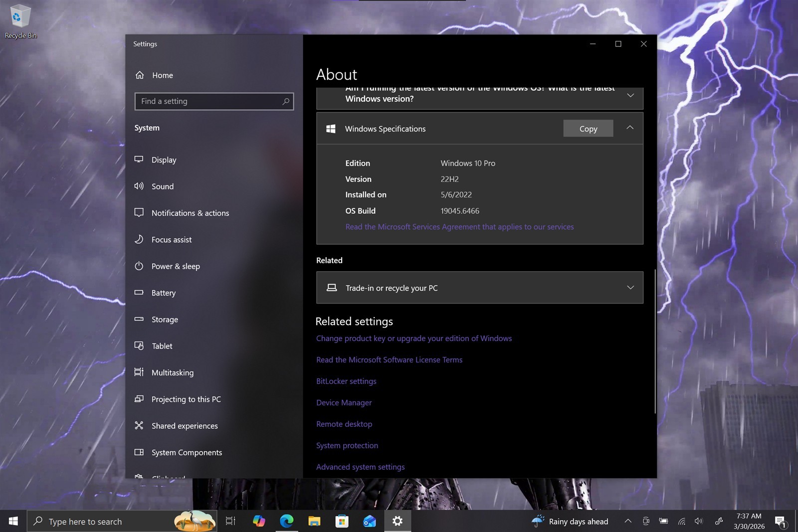798x532 pixels.
Task: Select Multitasking in the sidebar
Action: (x=214, y=372)
